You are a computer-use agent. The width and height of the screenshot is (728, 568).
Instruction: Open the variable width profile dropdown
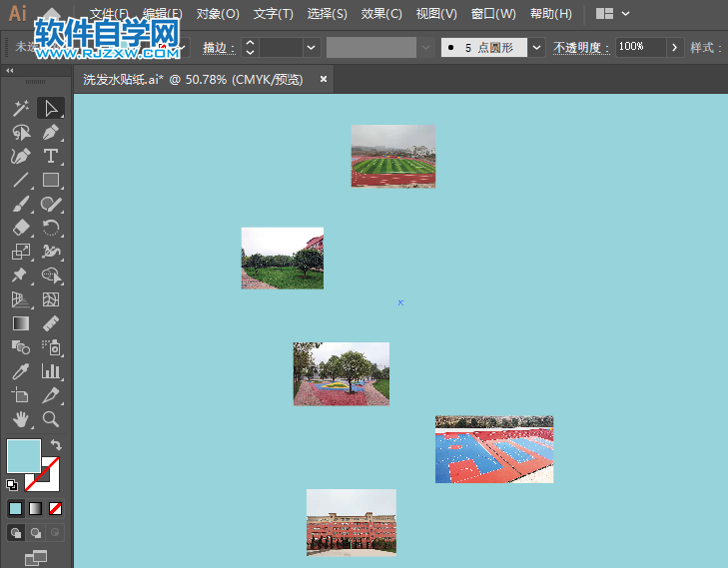pyautogui.click(x=425, y=47)
